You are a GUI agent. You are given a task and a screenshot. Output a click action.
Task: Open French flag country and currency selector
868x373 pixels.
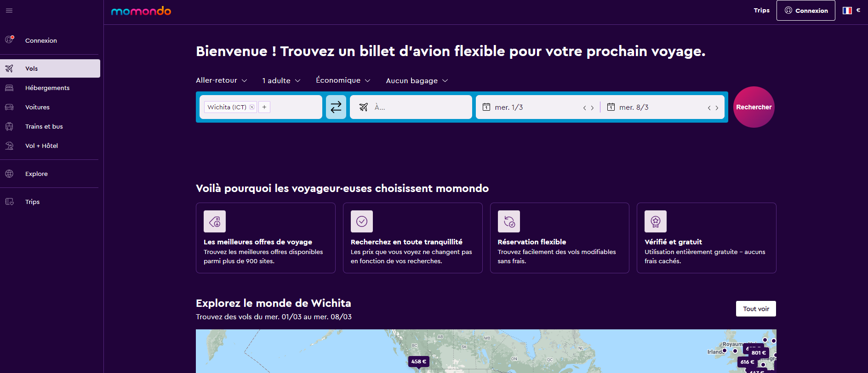coord(851,10)
